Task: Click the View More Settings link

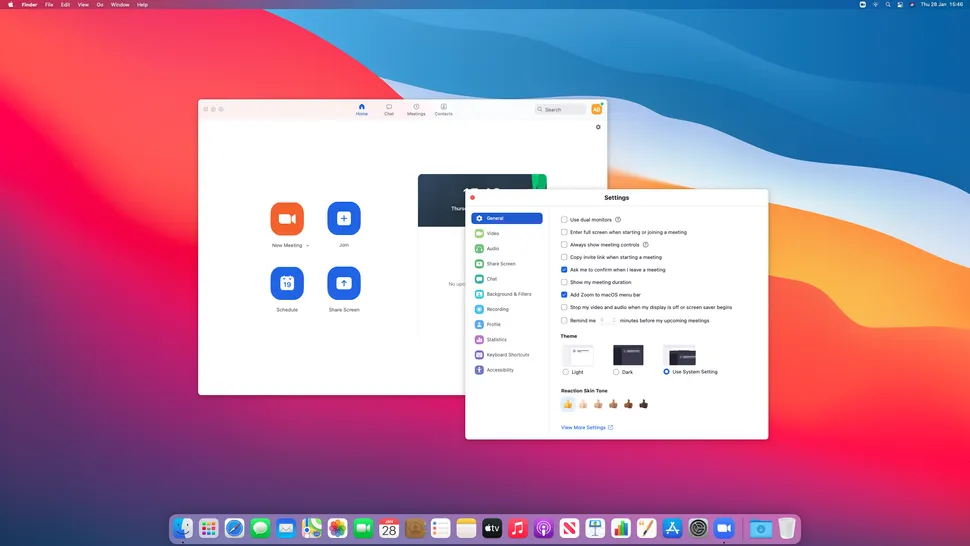Action: click(586, 427)
